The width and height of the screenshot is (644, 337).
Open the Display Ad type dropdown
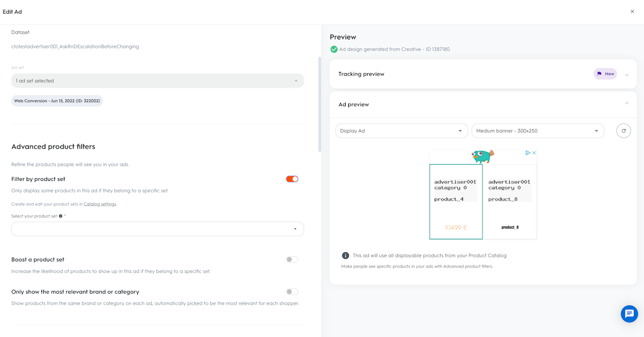click(x=401, y=131)
